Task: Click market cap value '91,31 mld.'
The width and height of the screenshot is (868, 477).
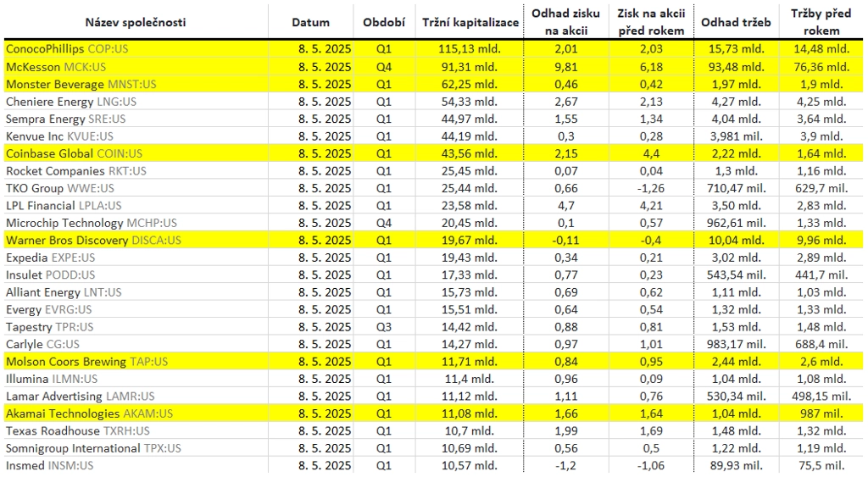Action: click(470, 68)
